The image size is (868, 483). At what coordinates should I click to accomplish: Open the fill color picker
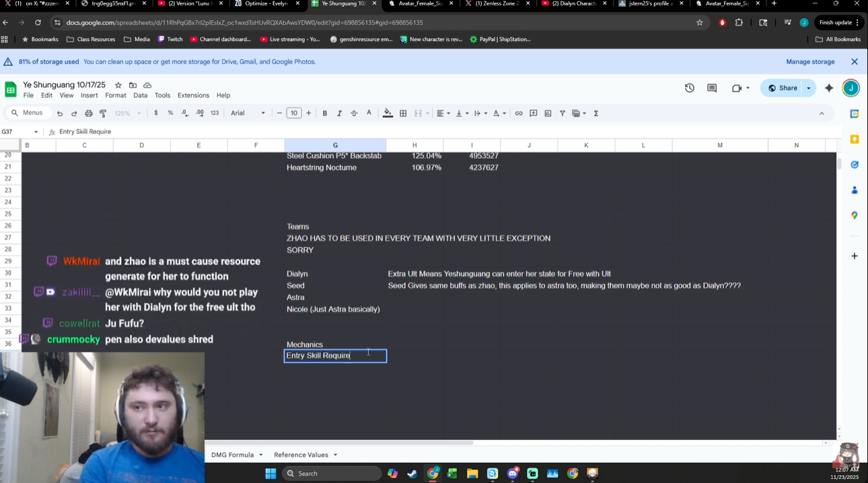[388, 113]
